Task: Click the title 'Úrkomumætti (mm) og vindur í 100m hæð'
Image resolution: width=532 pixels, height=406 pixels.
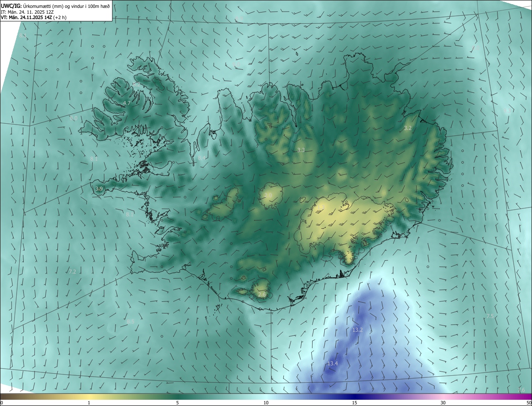Action: 66,5
